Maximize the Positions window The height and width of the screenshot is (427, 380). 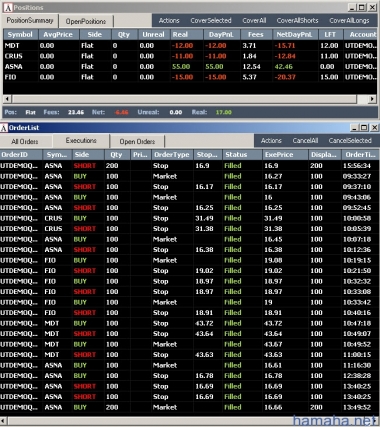362,7
